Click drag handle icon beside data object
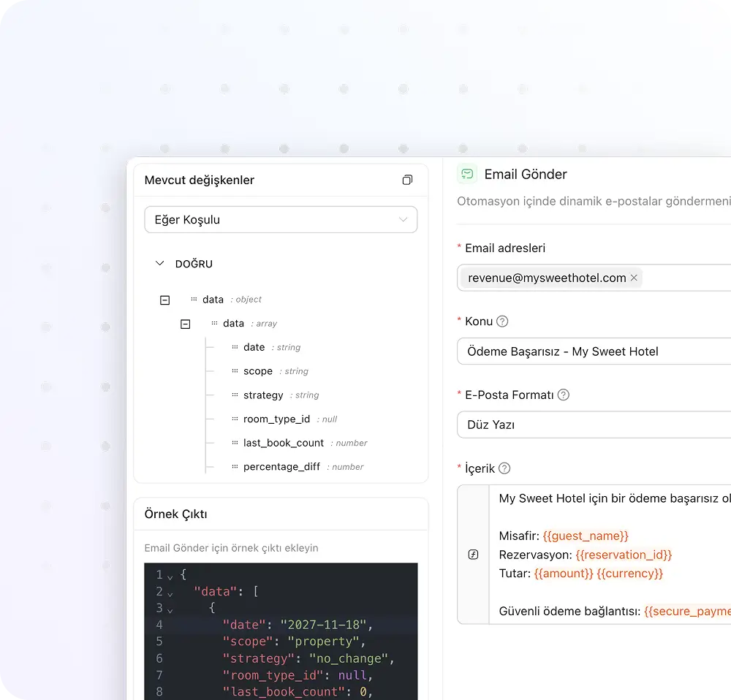Screen dimensions: 731x700 click(x=194, y=299)
